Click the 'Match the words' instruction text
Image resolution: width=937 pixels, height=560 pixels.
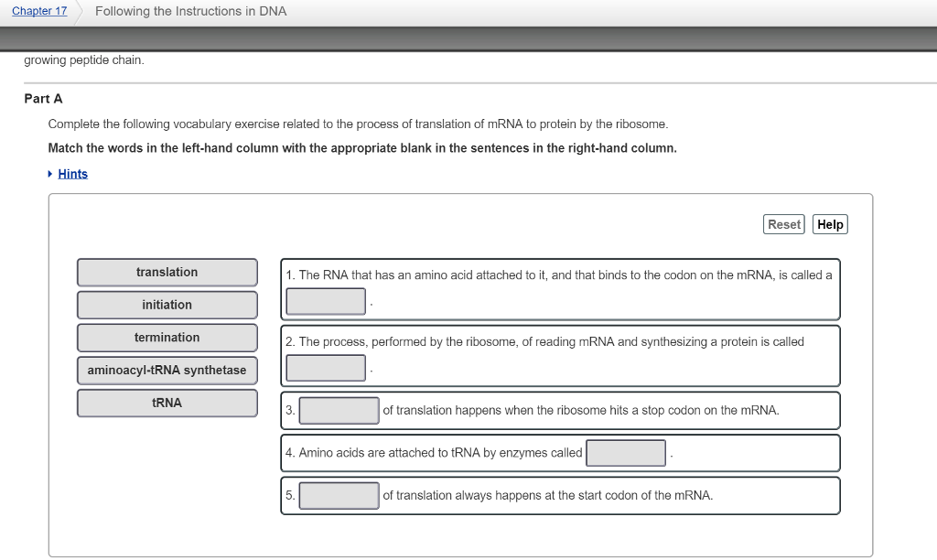pos(362,148)
